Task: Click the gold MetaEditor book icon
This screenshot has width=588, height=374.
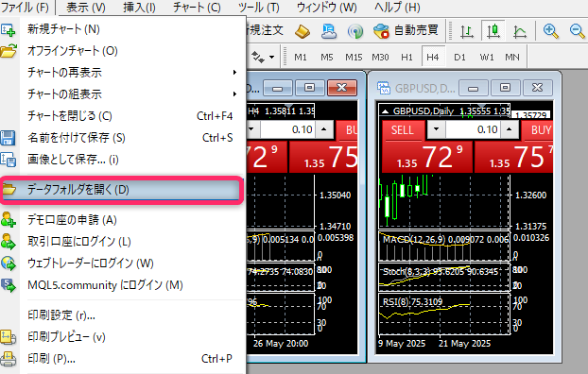Action: 303,31
